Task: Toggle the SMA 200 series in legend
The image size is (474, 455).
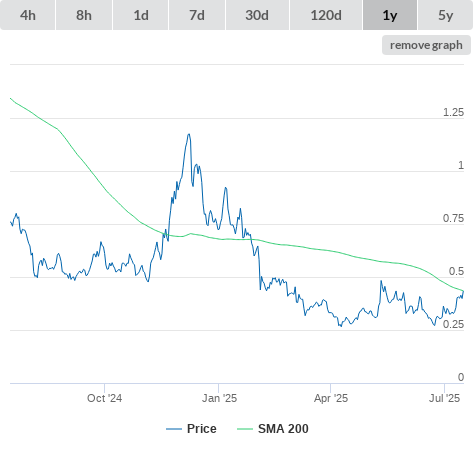Action: point(273,429)
